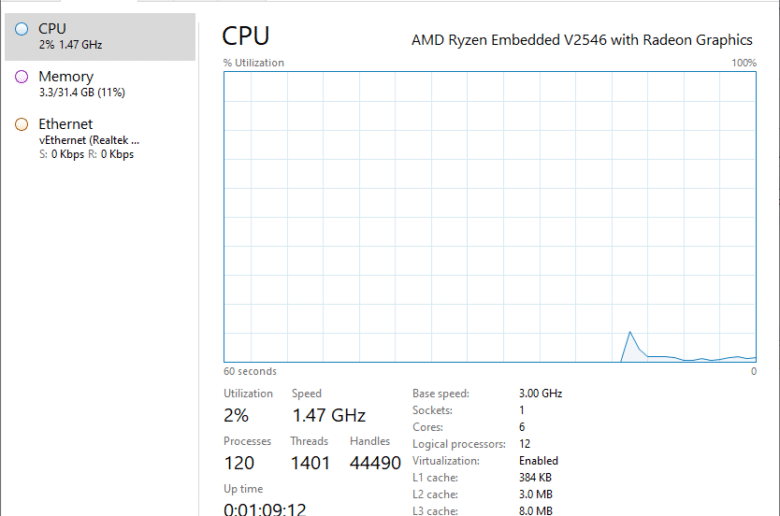The height and width of the screenshot is (516, 780).
Task: Click the purple Memory circle icon
Action: point(21,77)
